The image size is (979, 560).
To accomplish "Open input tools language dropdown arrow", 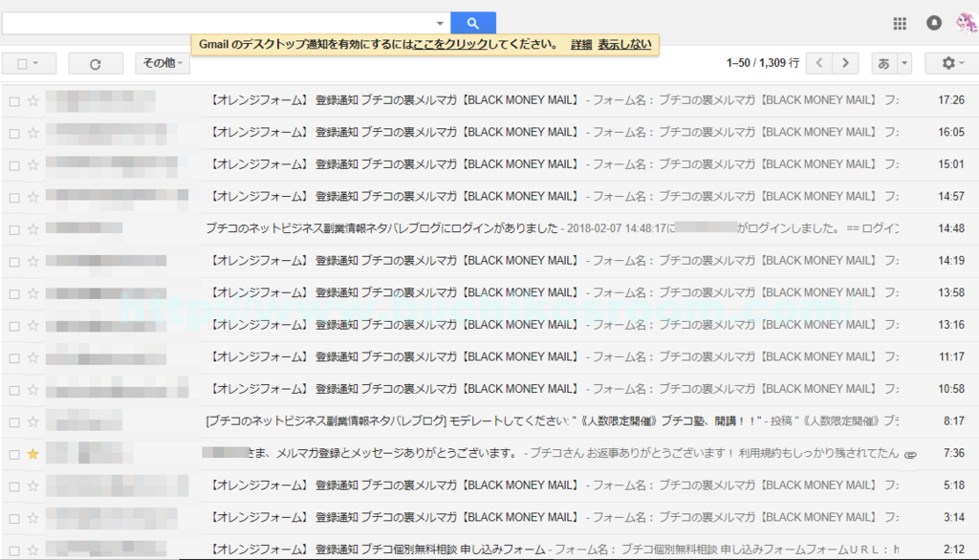I will (904, 63).
